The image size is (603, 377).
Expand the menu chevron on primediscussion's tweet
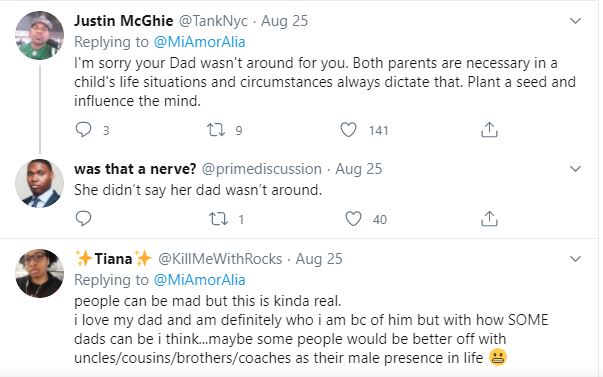[x=575, y=169]
